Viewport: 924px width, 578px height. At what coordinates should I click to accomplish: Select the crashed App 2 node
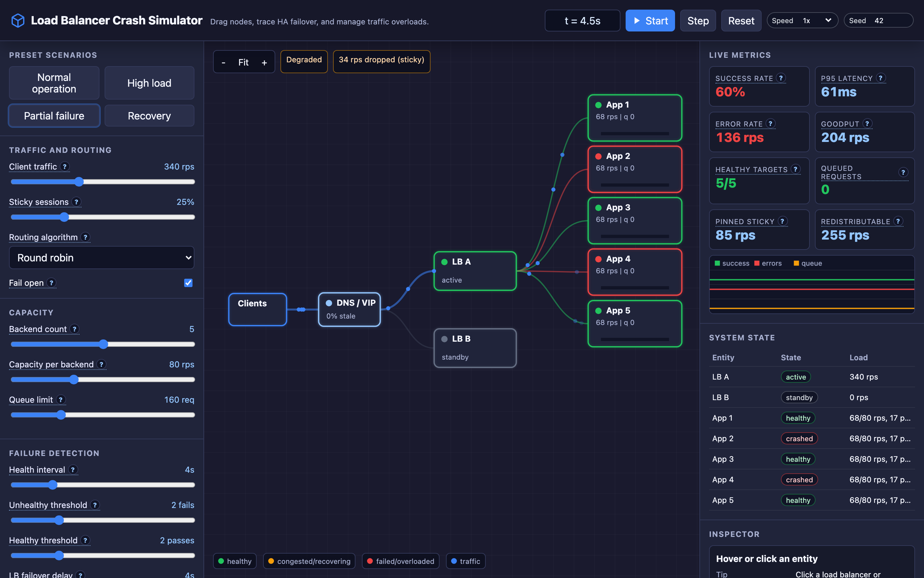tap(635, 169)
